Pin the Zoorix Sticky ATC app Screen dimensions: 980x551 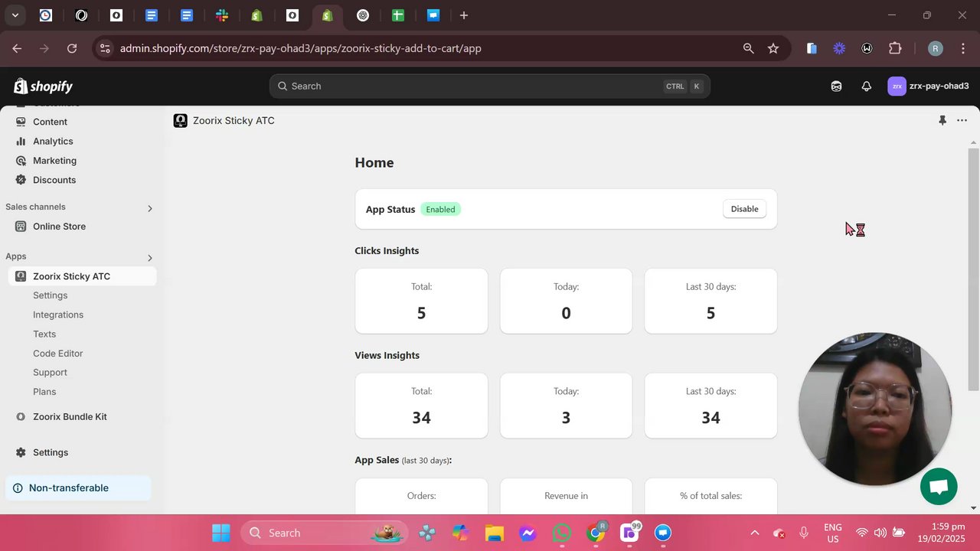point(942,120)
